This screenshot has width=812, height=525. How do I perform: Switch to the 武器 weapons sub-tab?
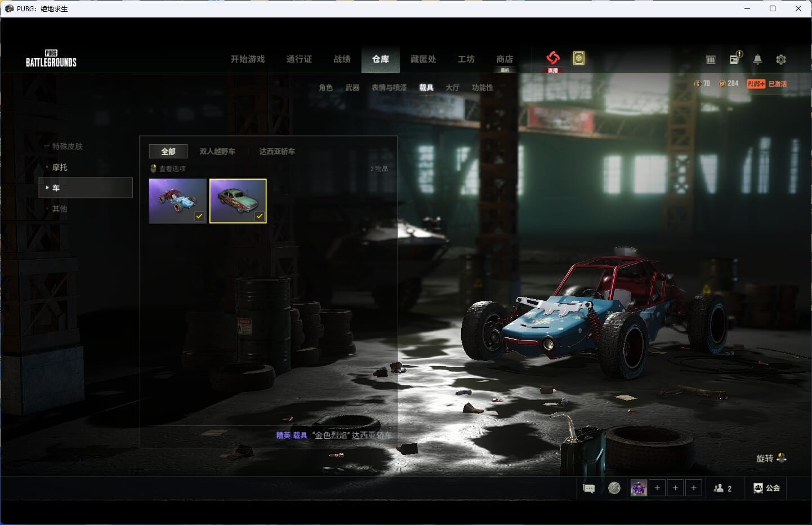pos(353,87)
